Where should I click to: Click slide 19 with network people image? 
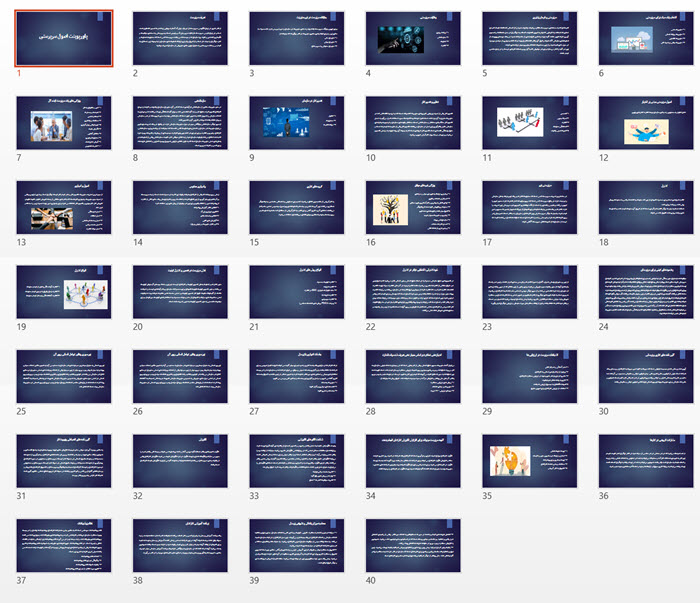click(64, 292)
